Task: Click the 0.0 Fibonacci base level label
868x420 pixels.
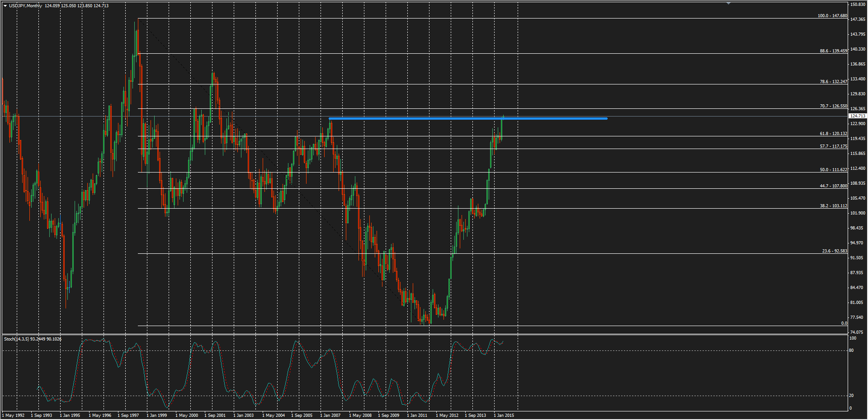Action: (x=844, y=323)
